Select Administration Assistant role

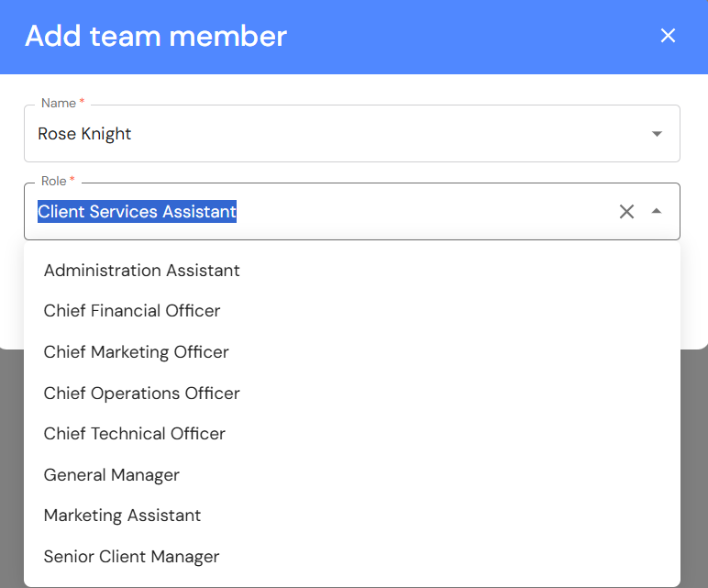[142, 271]
